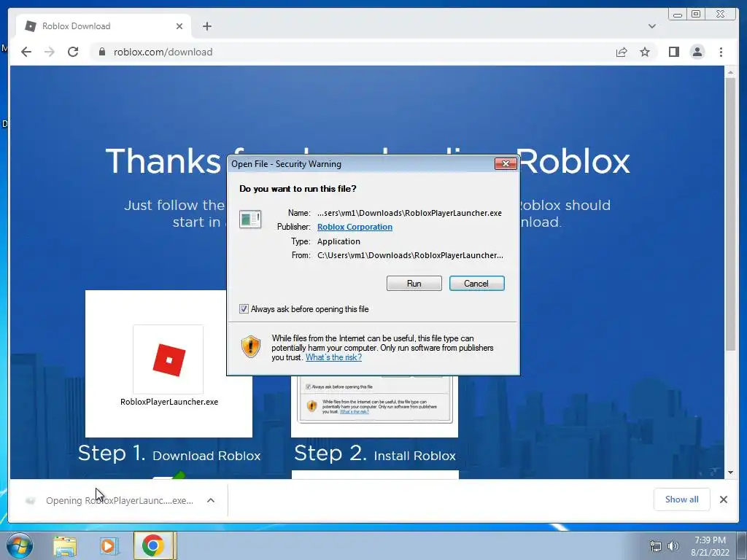Open the Roblox Corporation publisher link
The height and width of the screenshot is (560, 747).
pyautogui.click(x=355, y=227)
